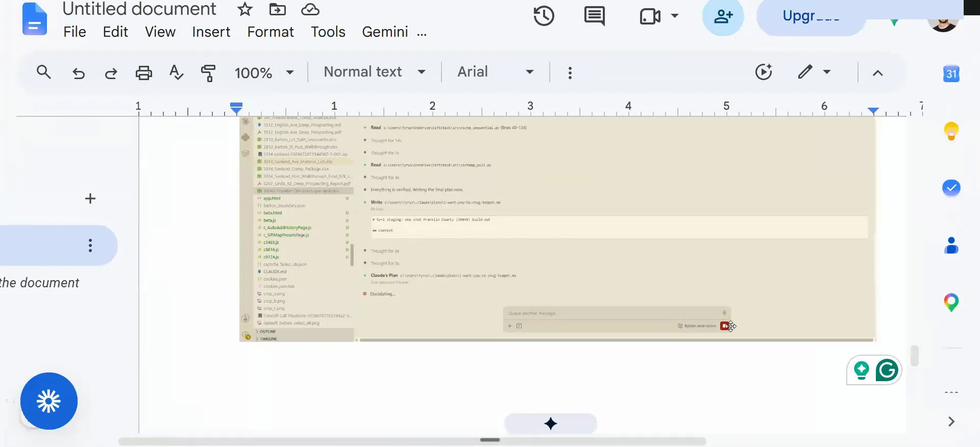Search the menus magnifier icon

[x=44, y=72]
